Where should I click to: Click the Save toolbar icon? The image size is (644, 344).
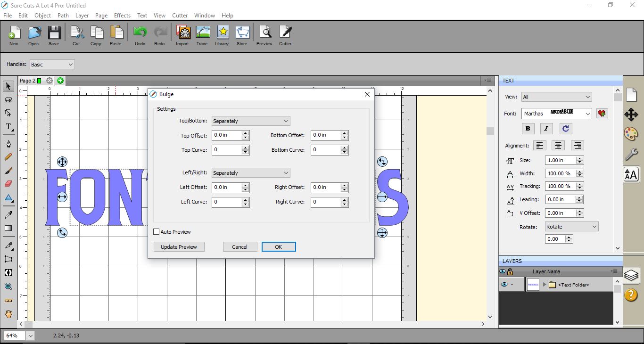tap(54, 35)
